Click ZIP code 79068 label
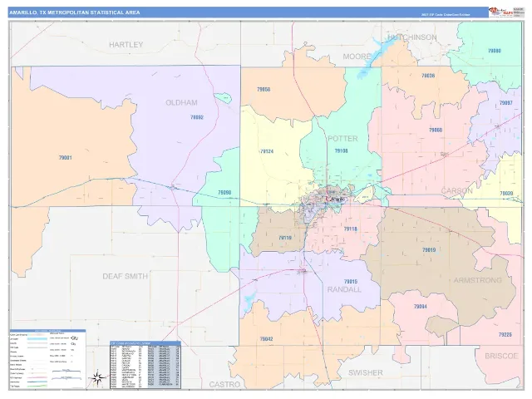The height and width of the screenshot is (399, 532). pyautogui.click(x=436, y=130)
